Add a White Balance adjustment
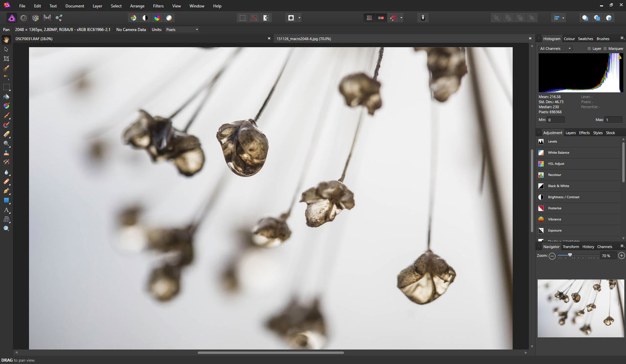 coord(579,152)
